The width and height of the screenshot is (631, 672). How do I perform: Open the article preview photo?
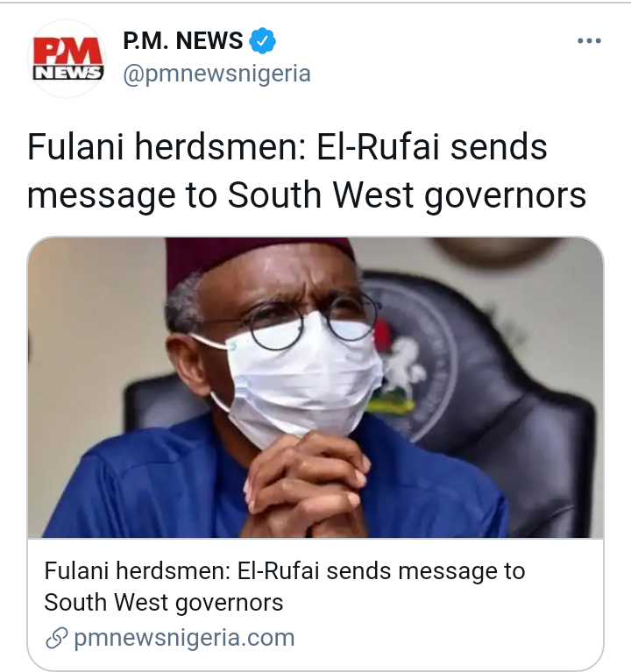click(315, 387)
